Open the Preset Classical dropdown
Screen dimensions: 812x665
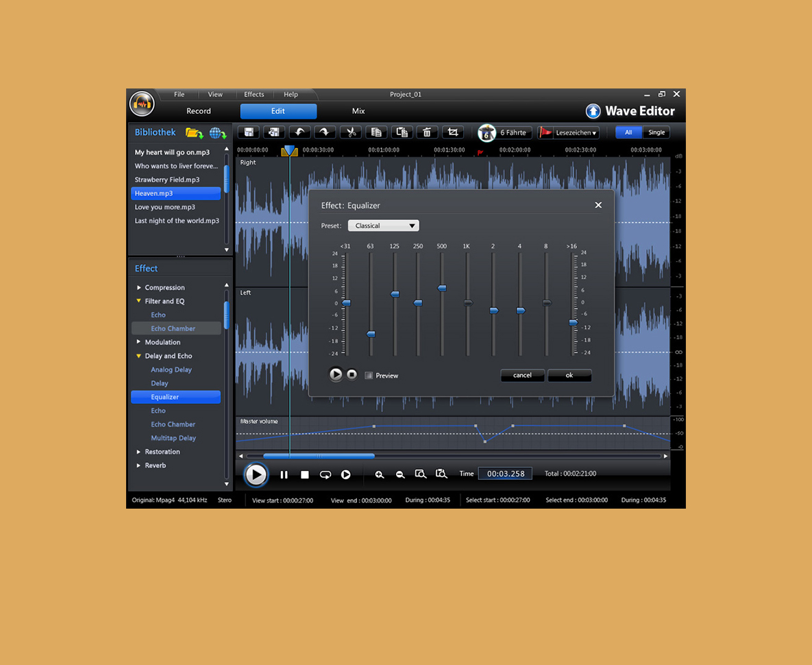(x=383, y=226)
